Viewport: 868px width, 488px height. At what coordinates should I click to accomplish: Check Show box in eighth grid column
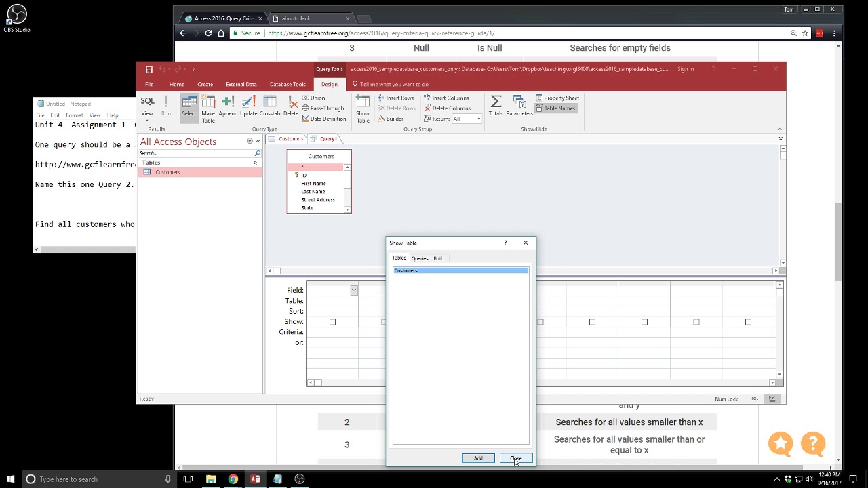click(696, 322)
